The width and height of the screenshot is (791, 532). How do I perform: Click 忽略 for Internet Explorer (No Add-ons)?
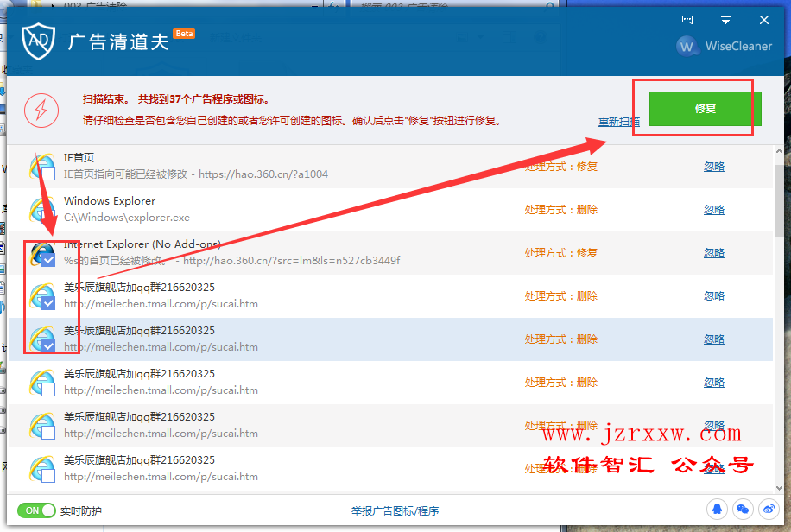tap(714, 253)
